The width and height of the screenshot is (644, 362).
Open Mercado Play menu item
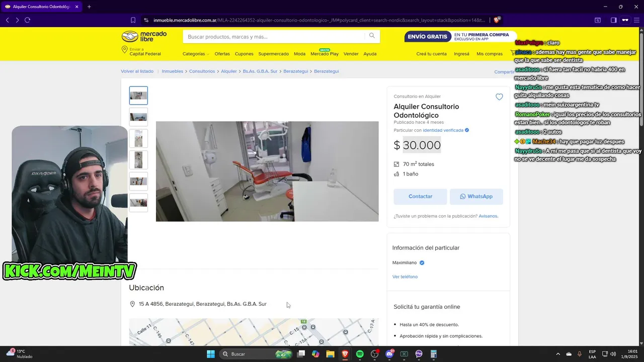[x=325, y=53]
